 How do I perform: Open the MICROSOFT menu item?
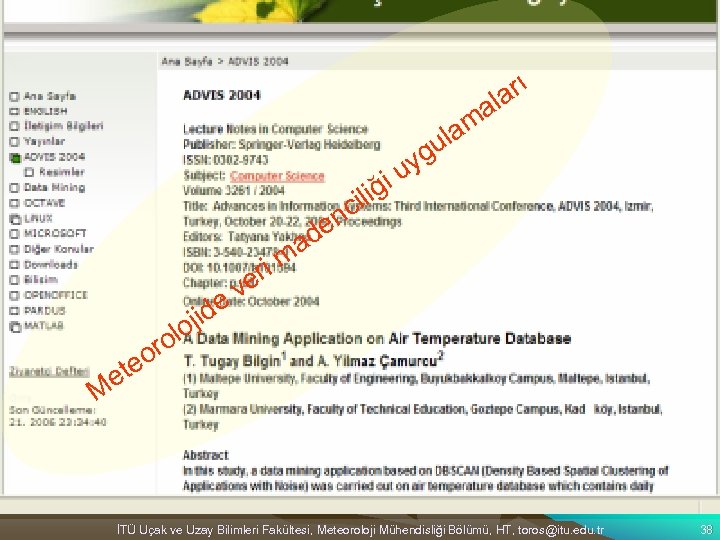click(55, 234)
